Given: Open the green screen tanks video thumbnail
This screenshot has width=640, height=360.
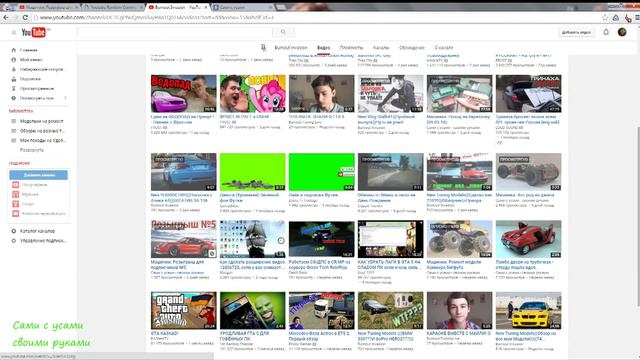Looking at the screenshot, I should 253,172.
